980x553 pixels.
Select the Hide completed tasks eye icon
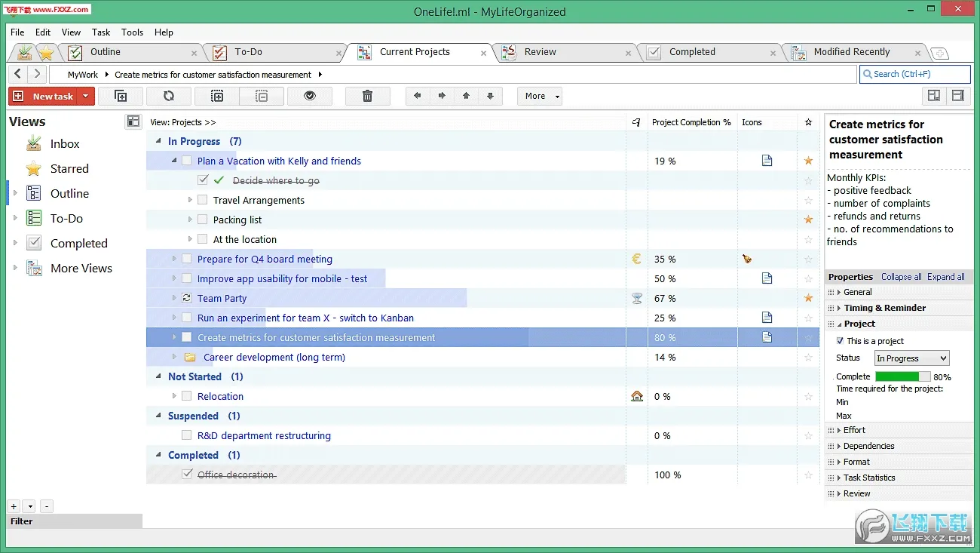310,96
